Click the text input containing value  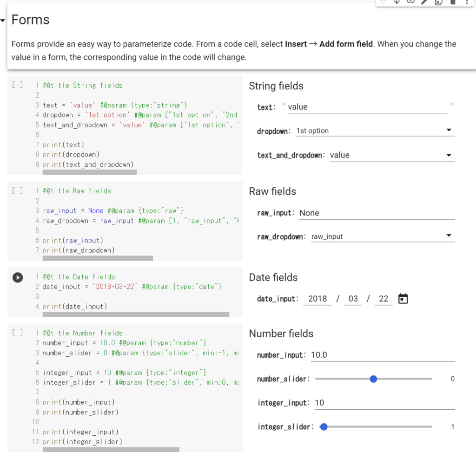[x=367, y=107]
